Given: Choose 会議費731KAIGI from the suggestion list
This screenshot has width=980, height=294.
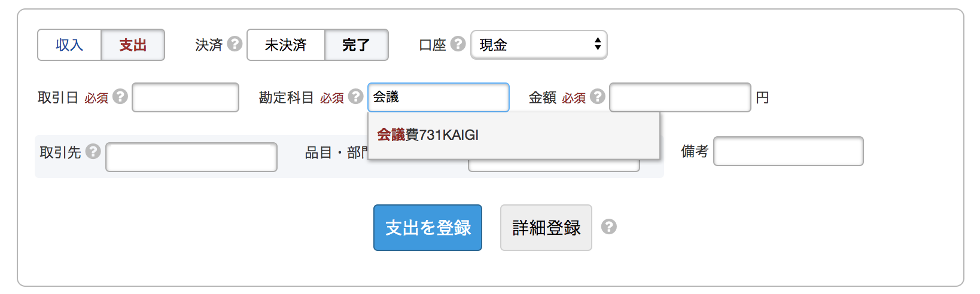Looking at the screenshot, I should coord(428,135).
